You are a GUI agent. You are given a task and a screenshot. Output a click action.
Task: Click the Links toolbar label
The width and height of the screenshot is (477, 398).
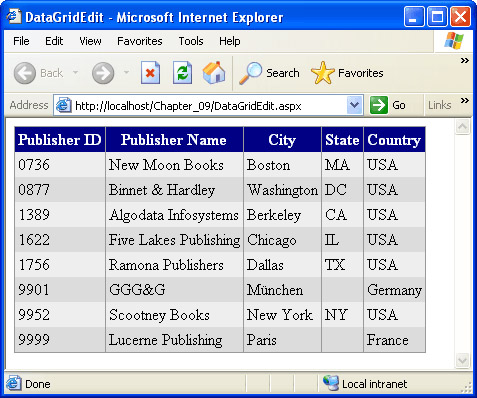pos(440,105)
